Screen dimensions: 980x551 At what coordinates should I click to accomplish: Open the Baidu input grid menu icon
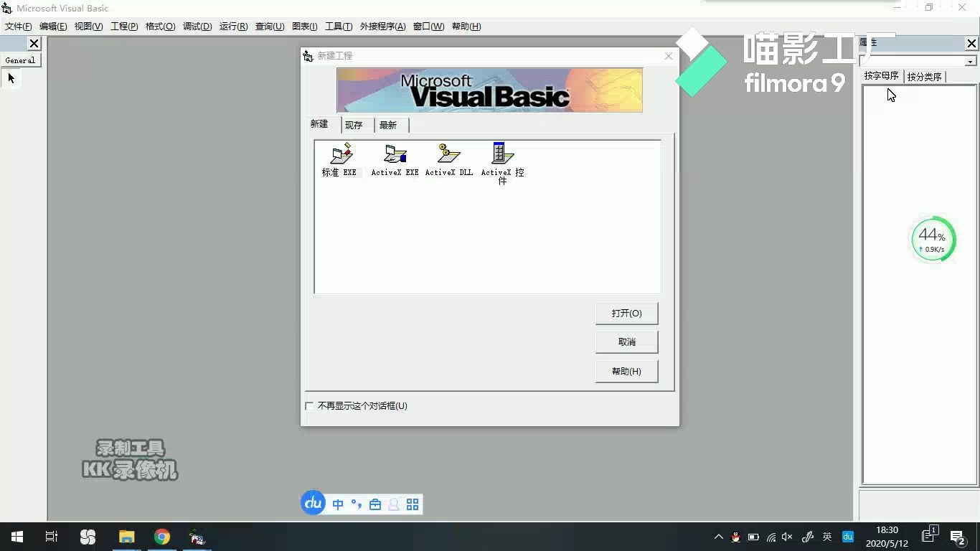(x=413, y=504)
